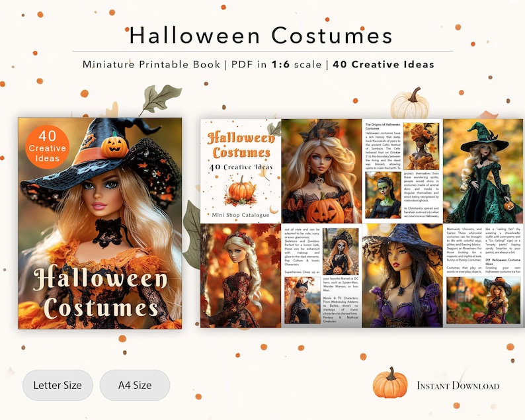Select the skeleton makeup doll thumbnail
This screenshot has width=525, height=420.
[x=340, y=251]
